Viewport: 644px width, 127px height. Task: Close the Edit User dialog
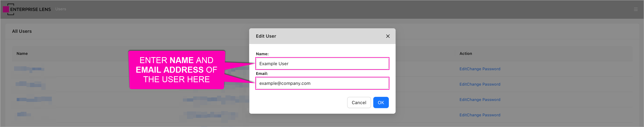(388, 36)
